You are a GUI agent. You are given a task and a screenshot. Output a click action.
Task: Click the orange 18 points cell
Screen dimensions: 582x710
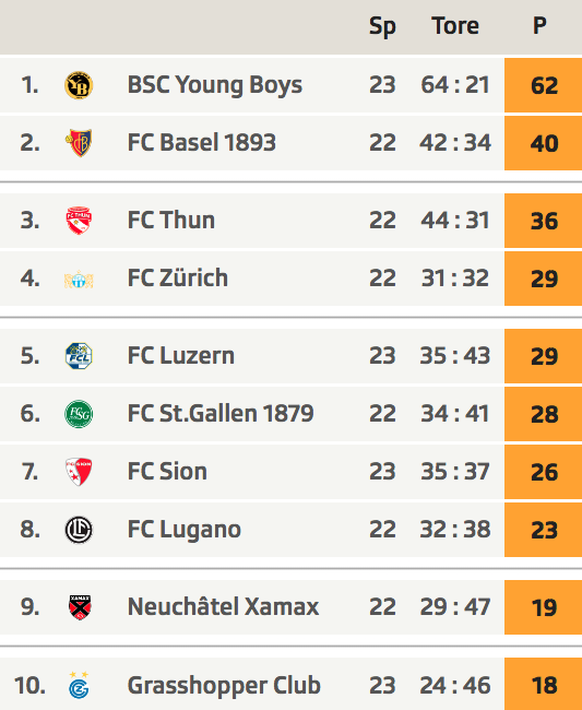543,684
